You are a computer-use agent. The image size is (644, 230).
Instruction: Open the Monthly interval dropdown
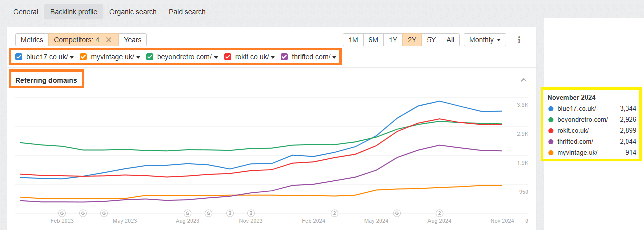(485, 40)
